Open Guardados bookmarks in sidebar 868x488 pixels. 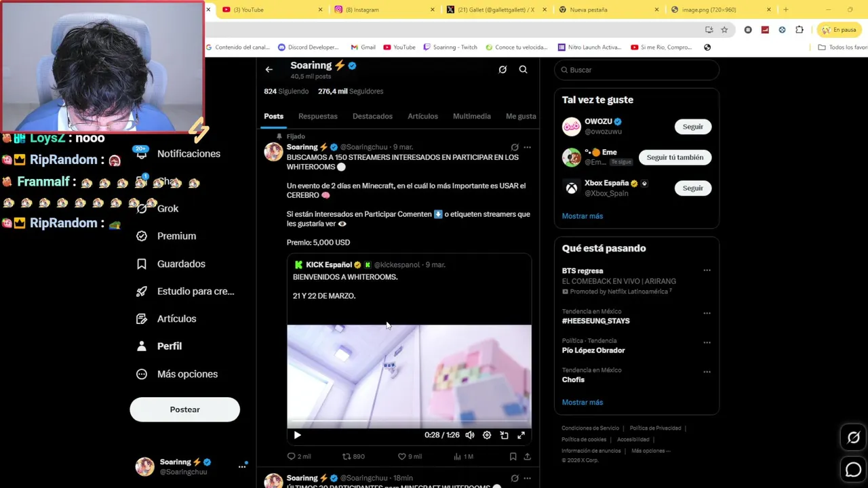(171, 264)
